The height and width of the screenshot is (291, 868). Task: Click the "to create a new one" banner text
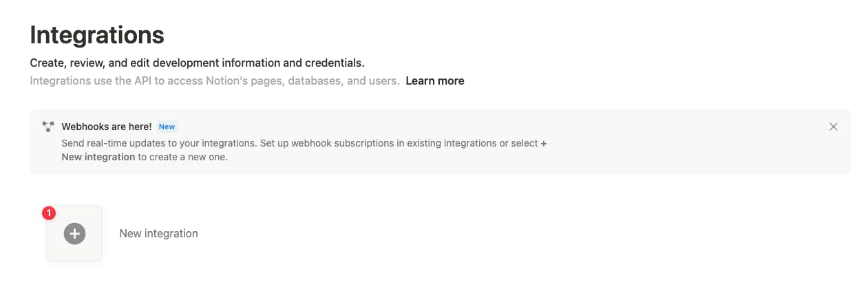pyautogui.click(x=183, y=157)
